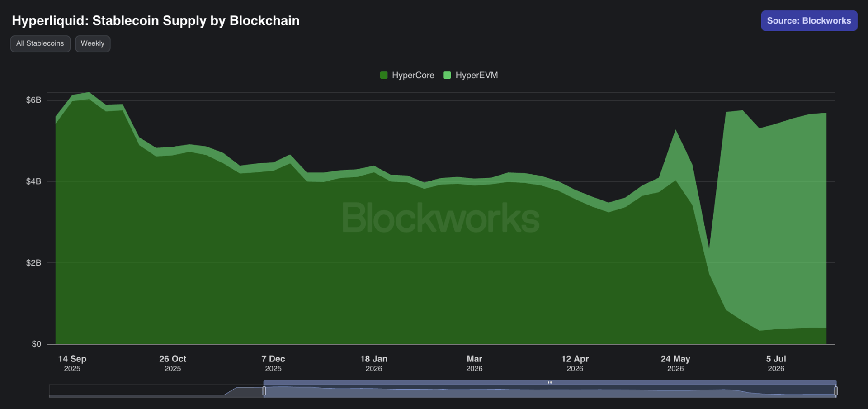Click the 12 Apr 2026 axis label
The height and width of the screenshot is (409, 868).
click(x=575, y=363)
